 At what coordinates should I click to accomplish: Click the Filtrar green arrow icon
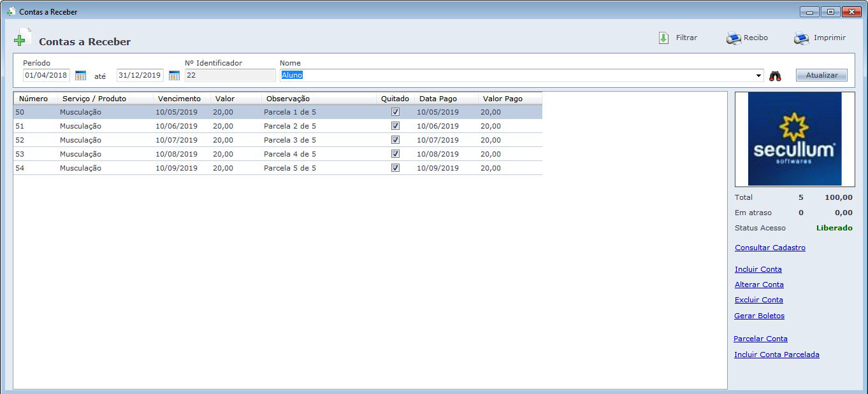pos(663,38)
